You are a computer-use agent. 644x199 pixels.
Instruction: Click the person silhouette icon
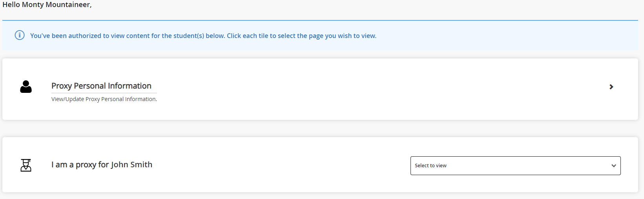[26, 87]
